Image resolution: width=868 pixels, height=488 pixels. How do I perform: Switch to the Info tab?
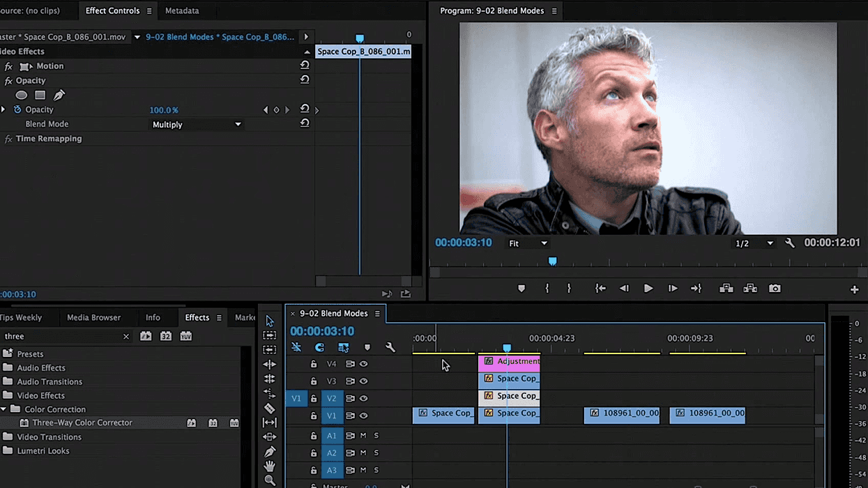tap(153, 317)
